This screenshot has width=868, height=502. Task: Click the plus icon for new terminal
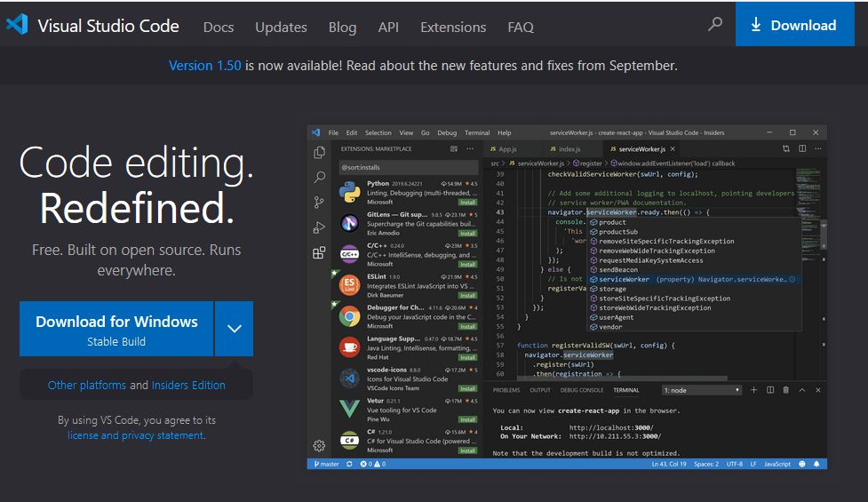pyautogui.click(x=753, y=390)
